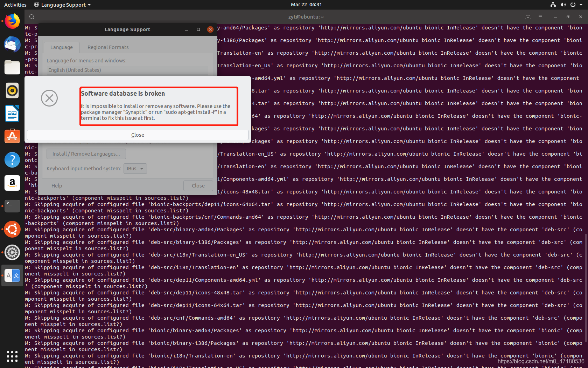
Task: Restore the terminal window size
Action: tap(568, 17)
